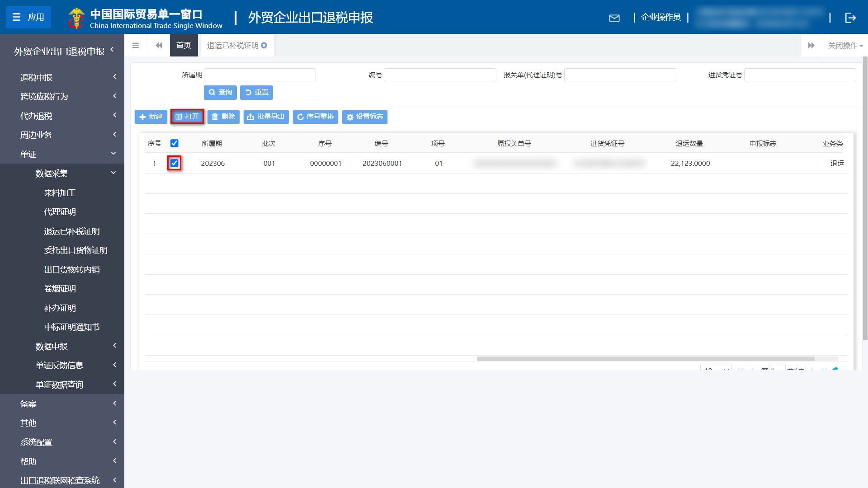
Task: Click the hamburger menu icon above the sidebar
Action: [135, 45]
